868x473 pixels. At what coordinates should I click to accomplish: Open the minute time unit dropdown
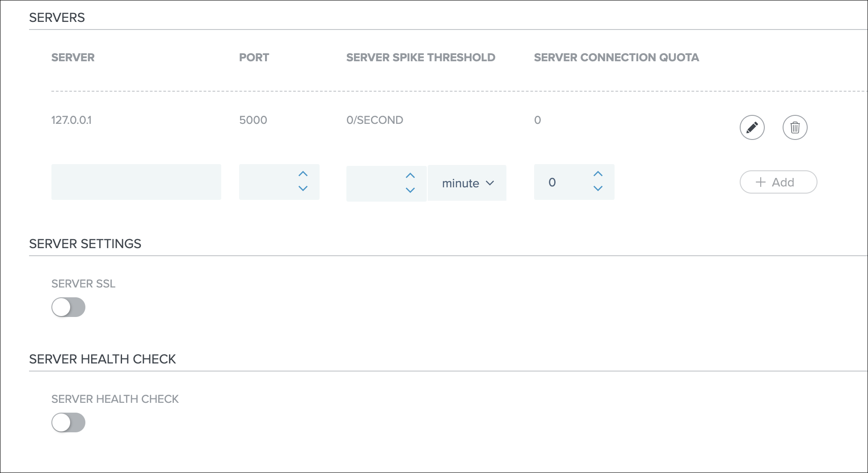tap(467, 183)
